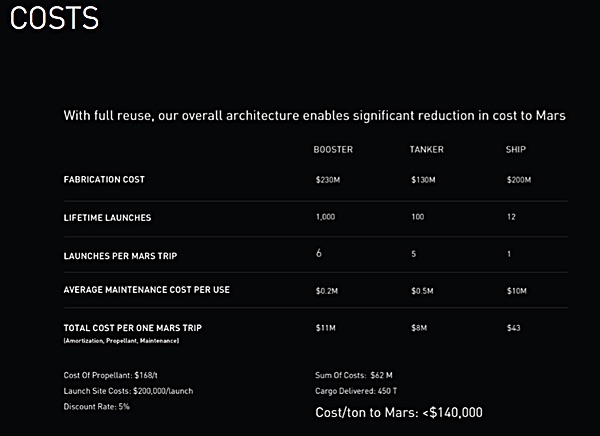
Task: Click the Cost Of Propellant: $168/t text
Action: (x=111, y=375)
